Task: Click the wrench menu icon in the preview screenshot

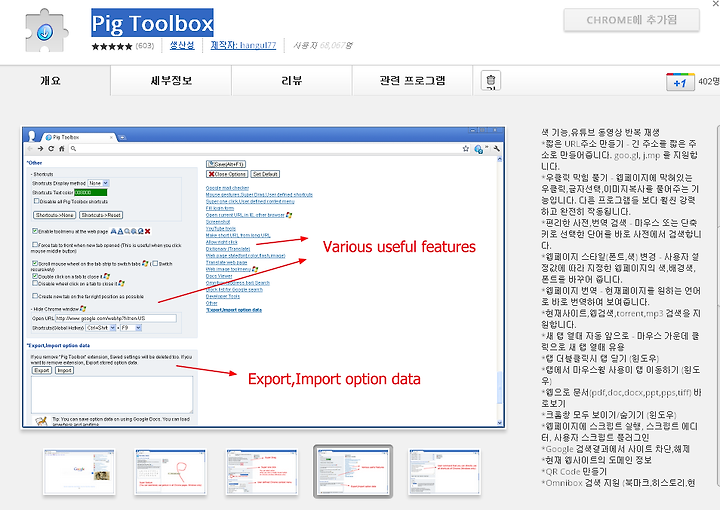Action: click(x=496, y=149)
